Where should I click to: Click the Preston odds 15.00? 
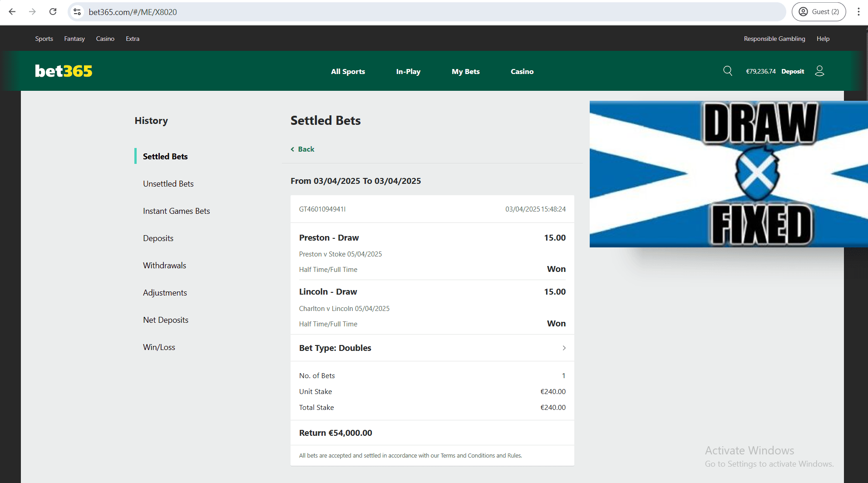pyautogui.click(x=555, y=237)
